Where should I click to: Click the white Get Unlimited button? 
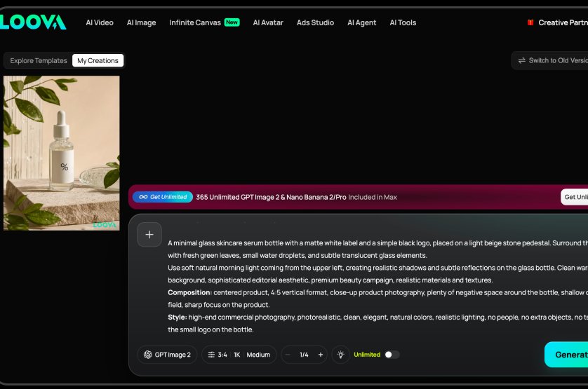click(x=575, y=197)
